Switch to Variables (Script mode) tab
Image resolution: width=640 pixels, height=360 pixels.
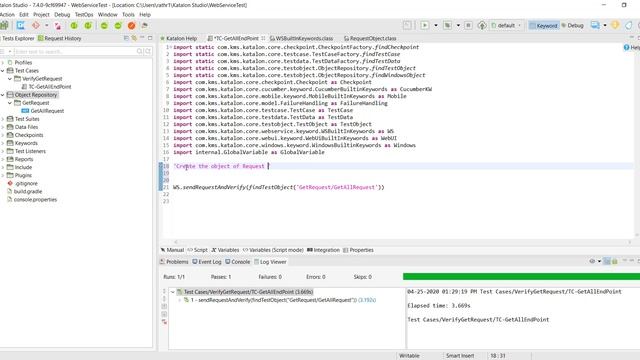(273, 250)
